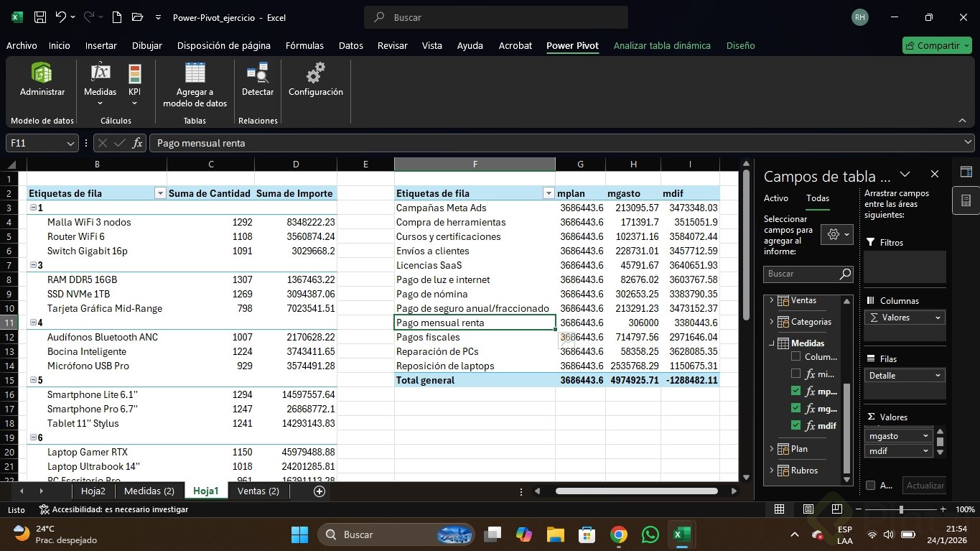Open the Etiquetas de fila filter in column F

coord(549,193)
